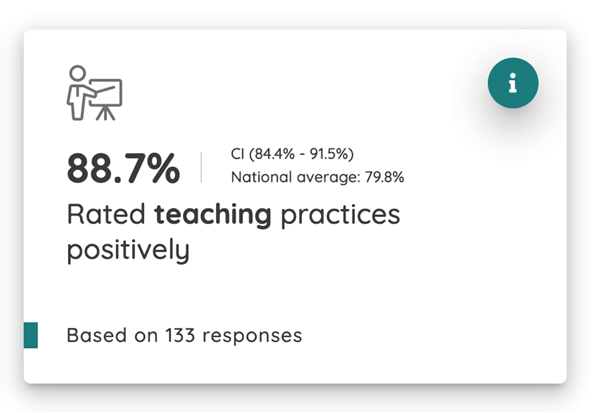Click the word positively
This screenshot has height=413, width=597.
coord(128,250)
